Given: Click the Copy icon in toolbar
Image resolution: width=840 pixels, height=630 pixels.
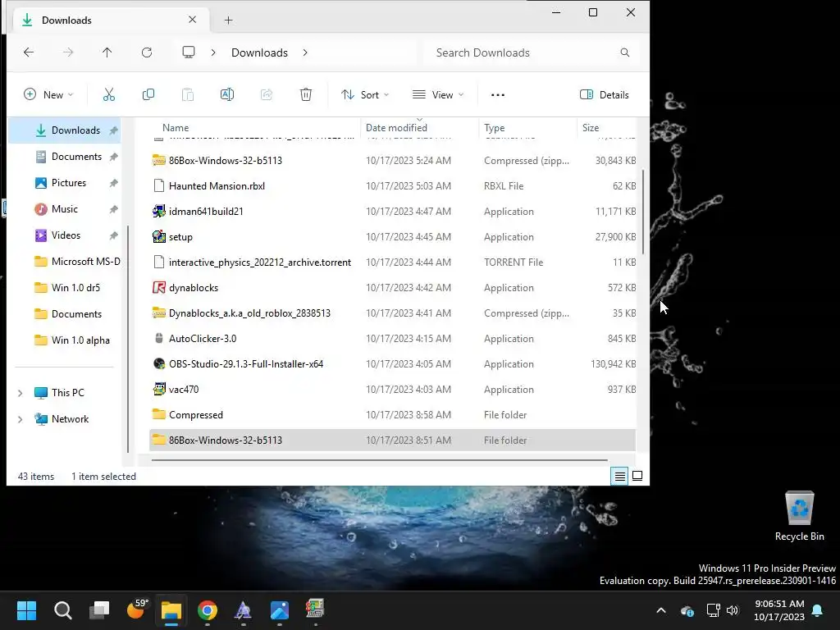Looking at the screenshot, I should (x=148, y=95).
